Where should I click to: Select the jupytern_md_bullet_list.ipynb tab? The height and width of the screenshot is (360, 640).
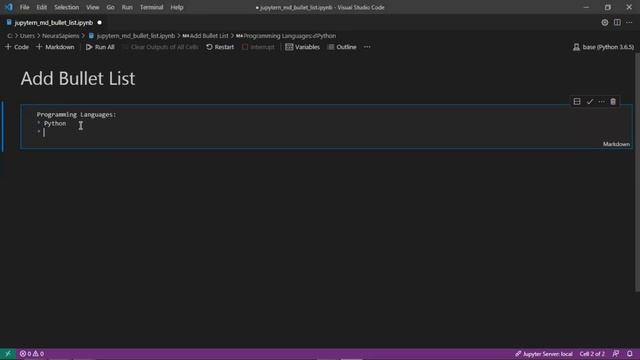[53, 23]
